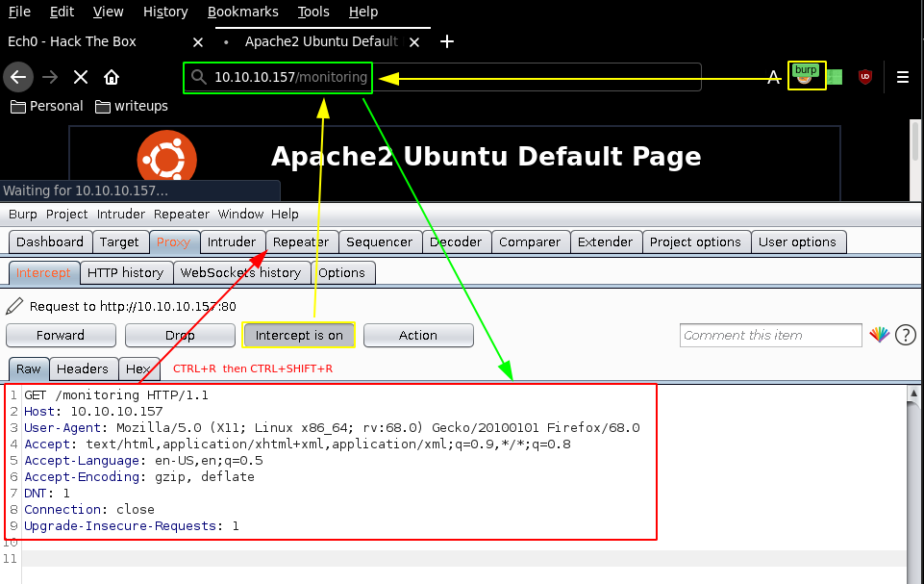Switch to the Hex request view
The image size is (924, 584).
click(138, 369)
